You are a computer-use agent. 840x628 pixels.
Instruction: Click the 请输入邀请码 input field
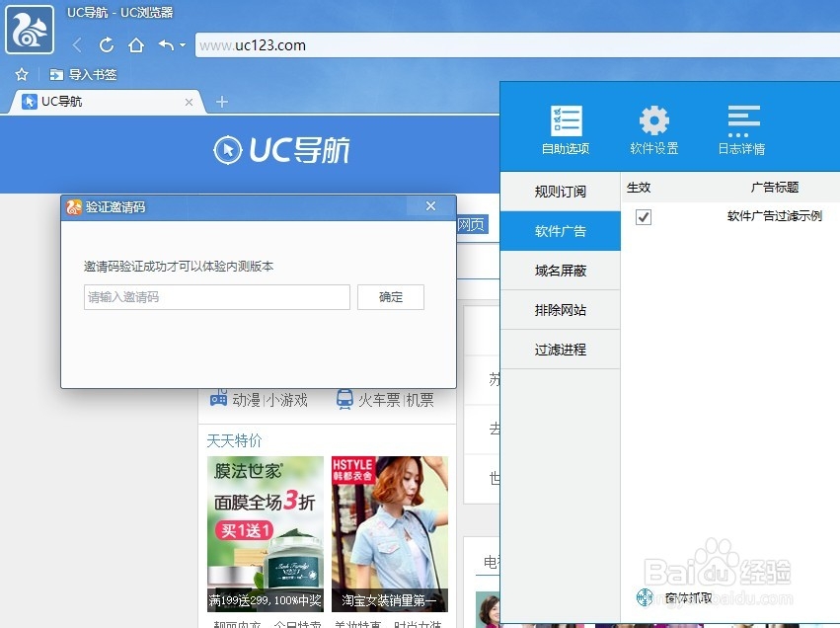point(217,297)
